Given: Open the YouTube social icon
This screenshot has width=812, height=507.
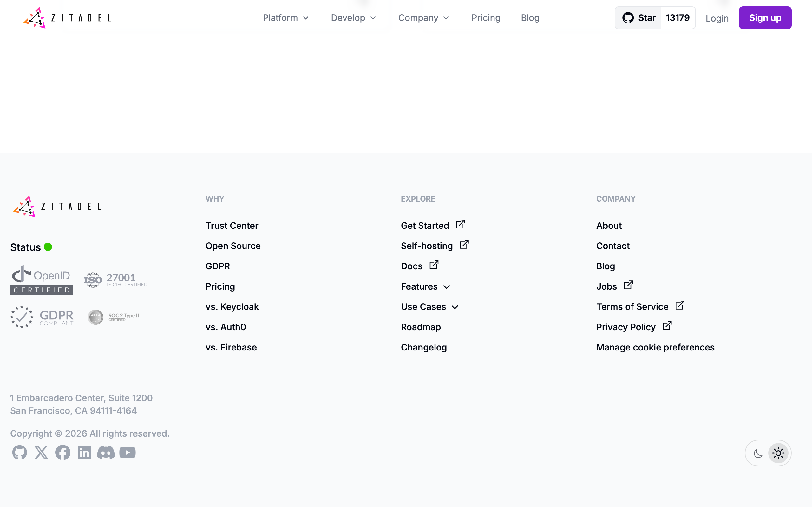Looking at the screenshot, I should point(128,453).
